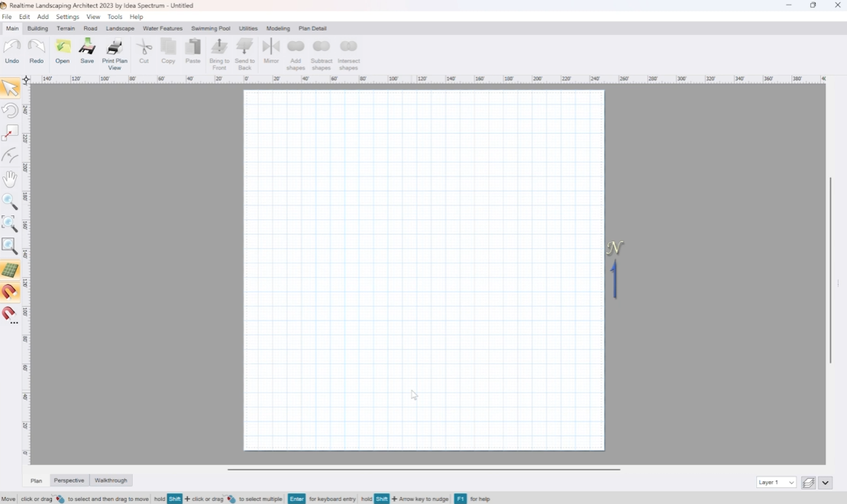Image resolution: width=847 pixels, height=504 pixels.
Task: Choose the scale tool with red arrow
Action: coord(10,134)
